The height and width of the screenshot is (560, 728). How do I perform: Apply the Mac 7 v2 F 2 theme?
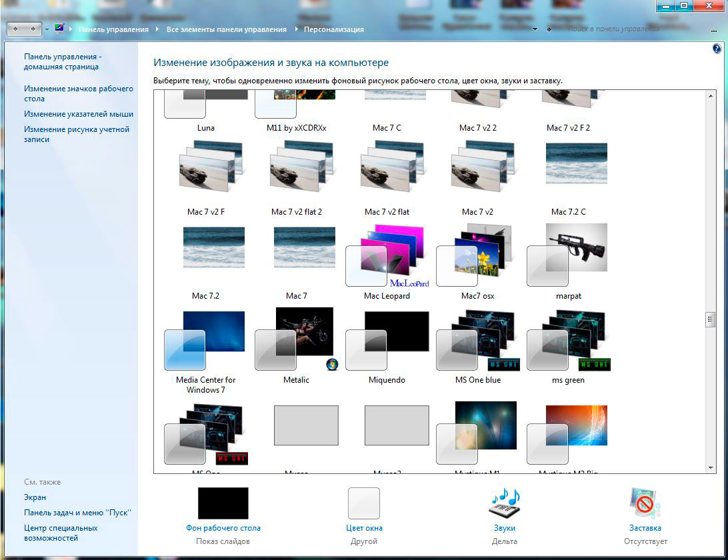pos(568,111)
